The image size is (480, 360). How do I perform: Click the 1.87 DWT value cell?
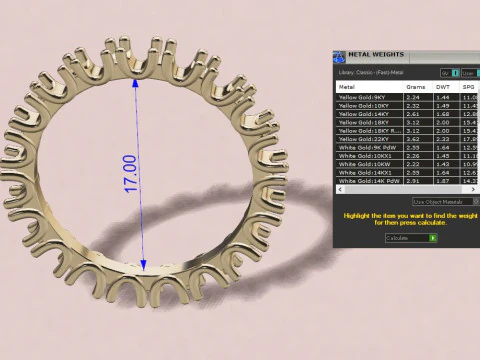pos(446,181)
